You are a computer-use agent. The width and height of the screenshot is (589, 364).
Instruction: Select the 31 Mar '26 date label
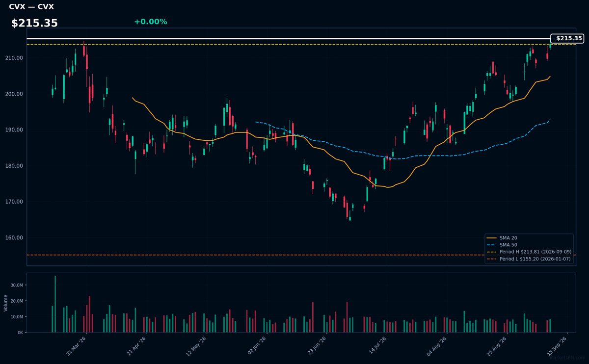tap(76, 346)
